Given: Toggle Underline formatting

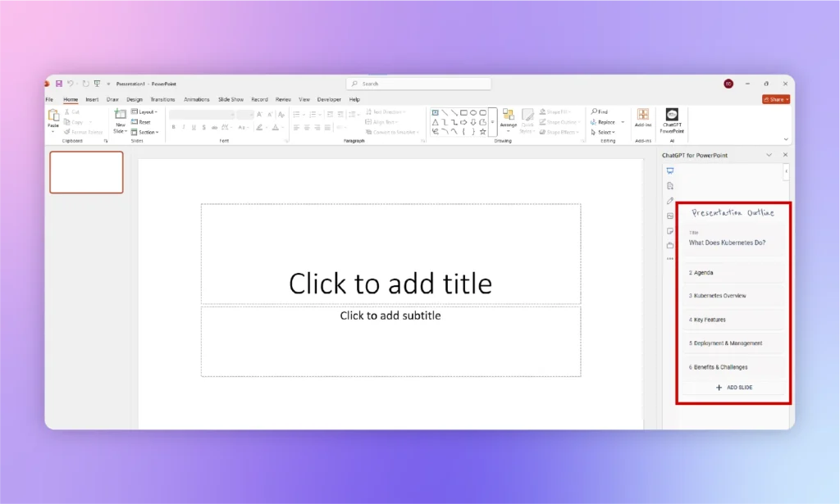Looking at the screenshot, I should 194,127.
